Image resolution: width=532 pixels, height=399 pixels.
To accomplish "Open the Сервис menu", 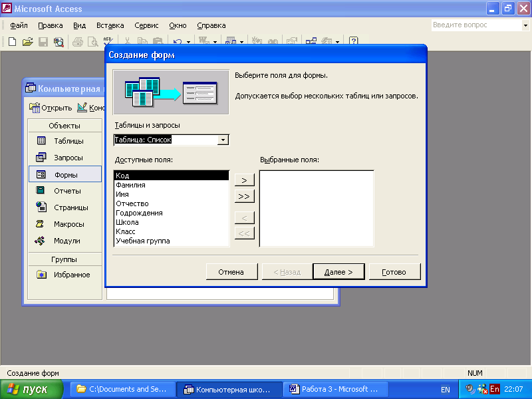I will 146,25.
